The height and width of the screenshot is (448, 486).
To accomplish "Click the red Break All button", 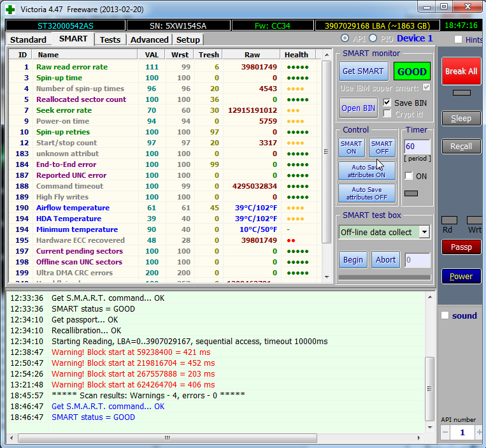I will (461, 71).
